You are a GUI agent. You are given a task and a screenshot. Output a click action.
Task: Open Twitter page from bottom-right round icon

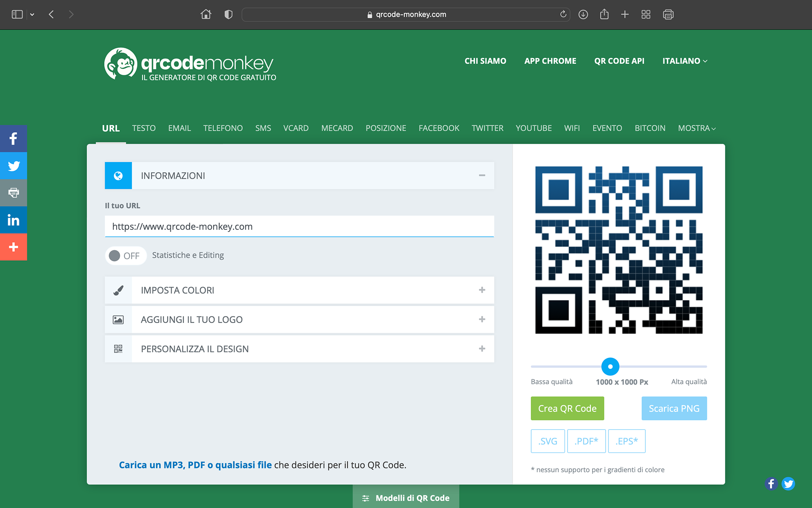tap(788, 483)
